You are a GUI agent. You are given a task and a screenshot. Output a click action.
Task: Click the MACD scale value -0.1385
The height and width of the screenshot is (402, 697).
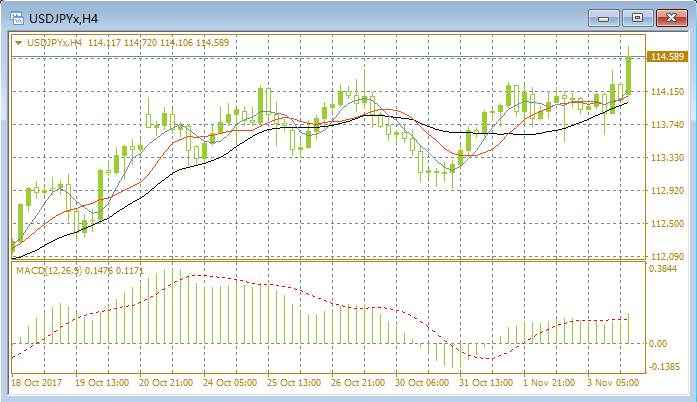664,367
